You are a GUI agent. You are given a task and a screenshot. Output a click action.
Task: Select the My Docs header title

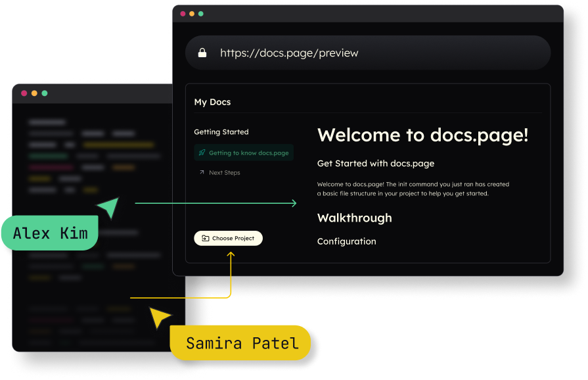coord(212,102)
